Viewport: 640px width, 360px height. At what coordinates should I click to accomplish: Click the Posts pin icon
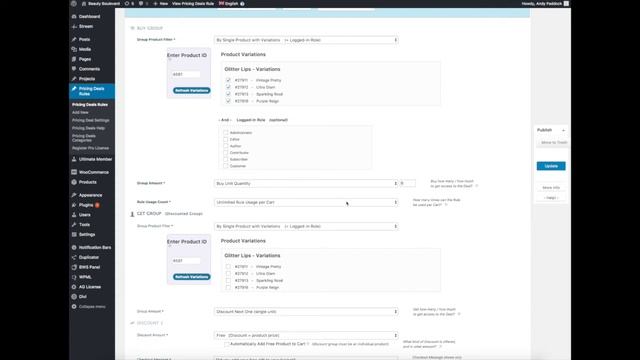point(74,39)
